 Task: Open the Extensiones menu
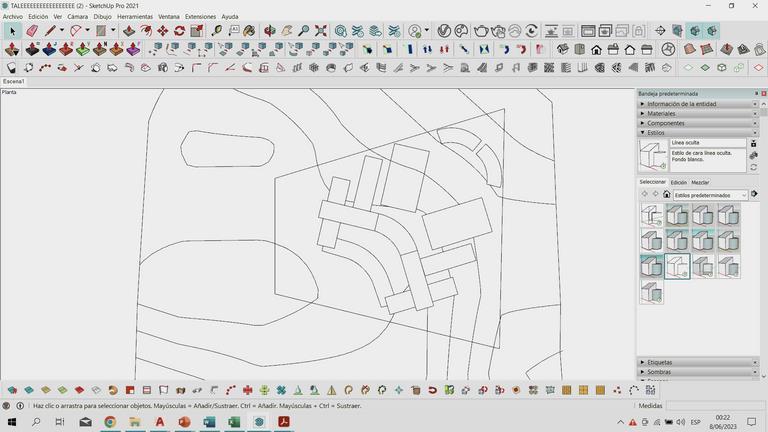200,17
